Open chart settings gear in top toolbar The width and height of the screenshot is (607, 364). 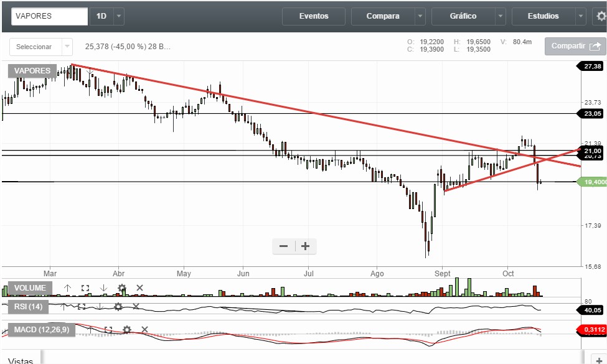[601, 16]
